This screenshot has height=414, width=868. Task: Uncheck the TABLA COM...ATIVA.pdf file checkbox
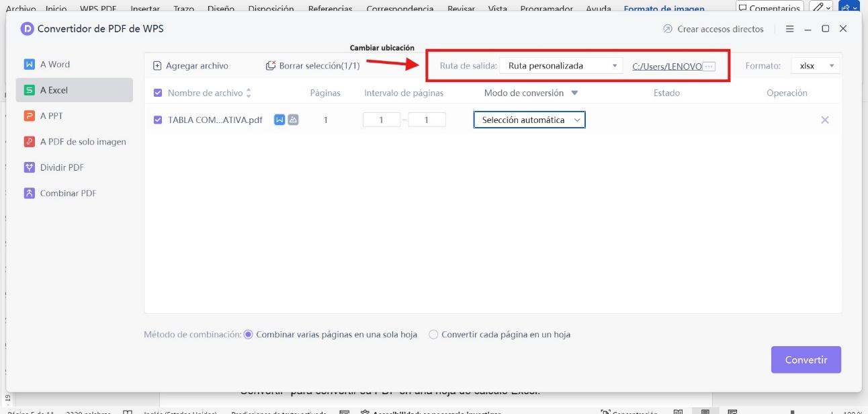(158, 120)
